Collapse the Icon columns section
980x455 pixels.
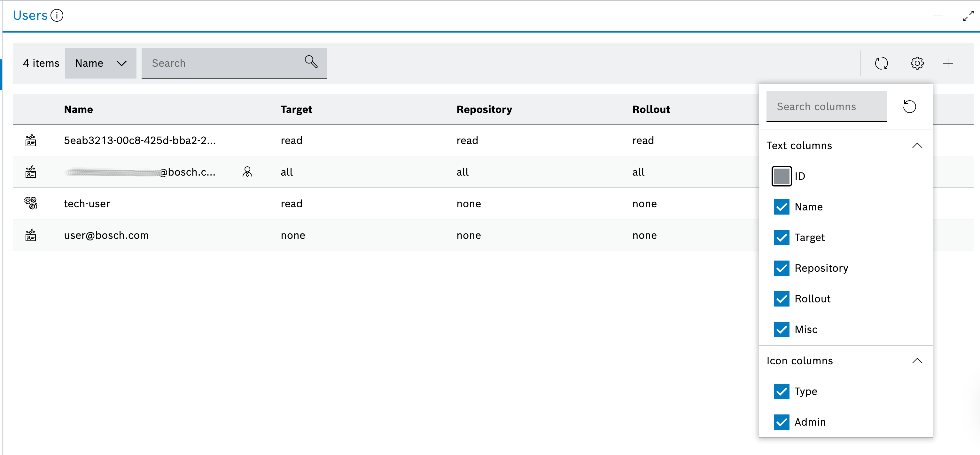(x=917, y=360)
